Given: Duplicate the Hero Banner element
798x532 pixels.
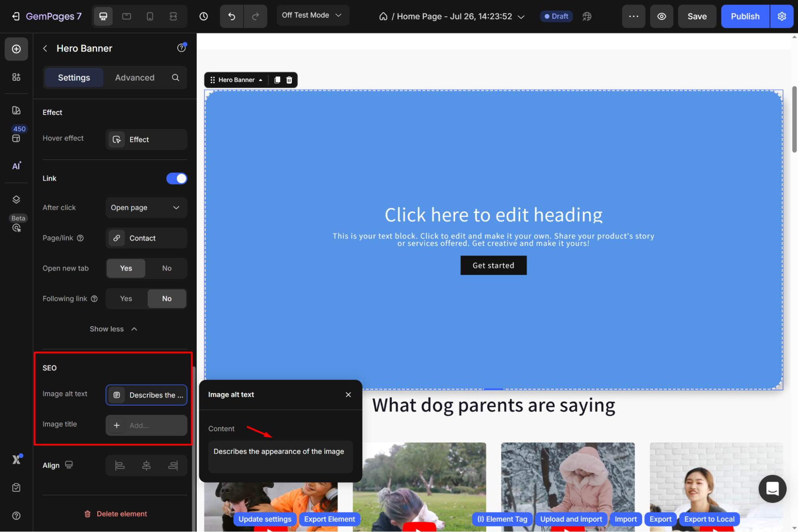Looking at the screenshot, I should (x=277, y=80).
